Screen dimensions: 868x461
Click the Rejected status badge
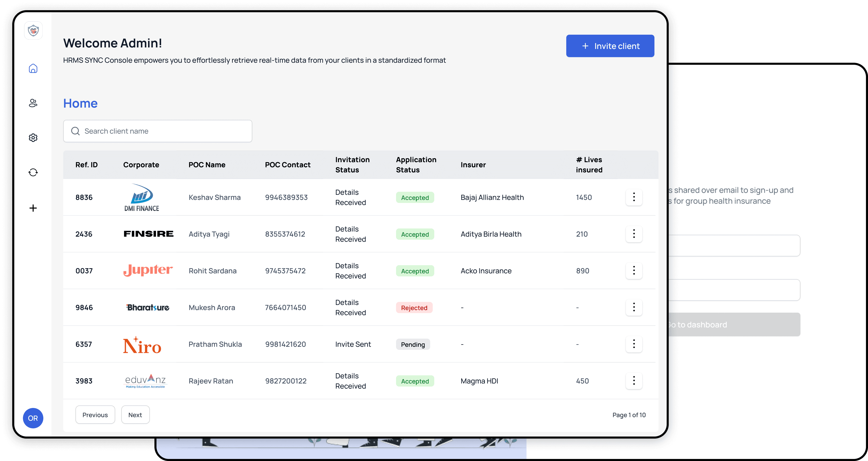point(414,308)
